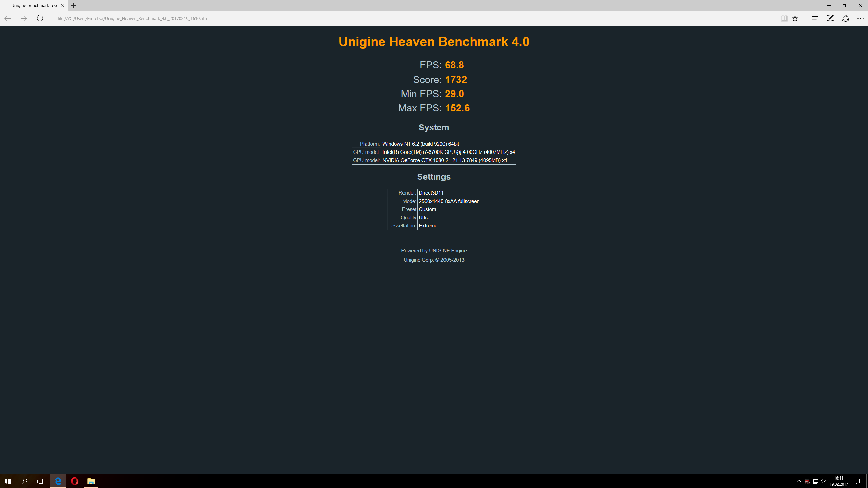Click the Score value 1732
Viewport: 868px width, 488px height.
456,80
